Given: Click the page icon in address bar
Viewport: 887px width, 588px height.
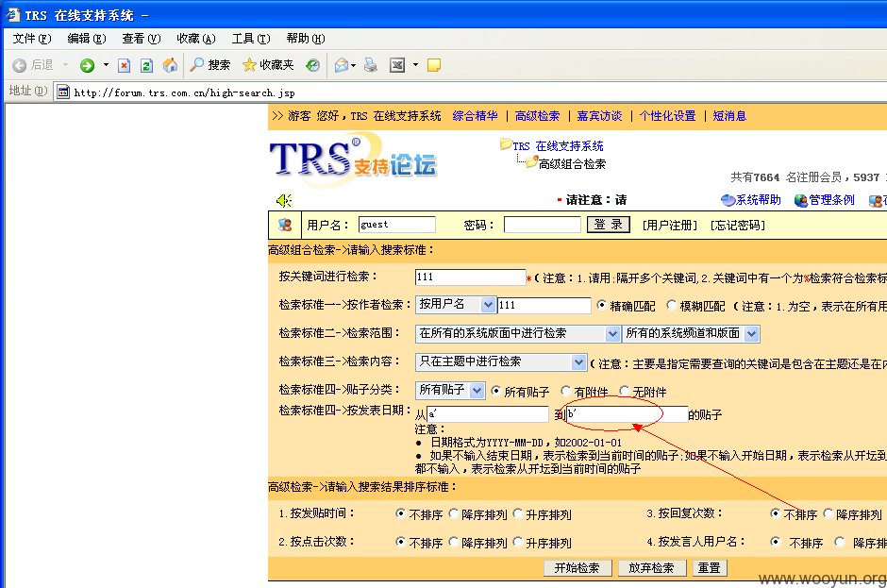Looking at the screenshot, I should click(x=63, y=92).
